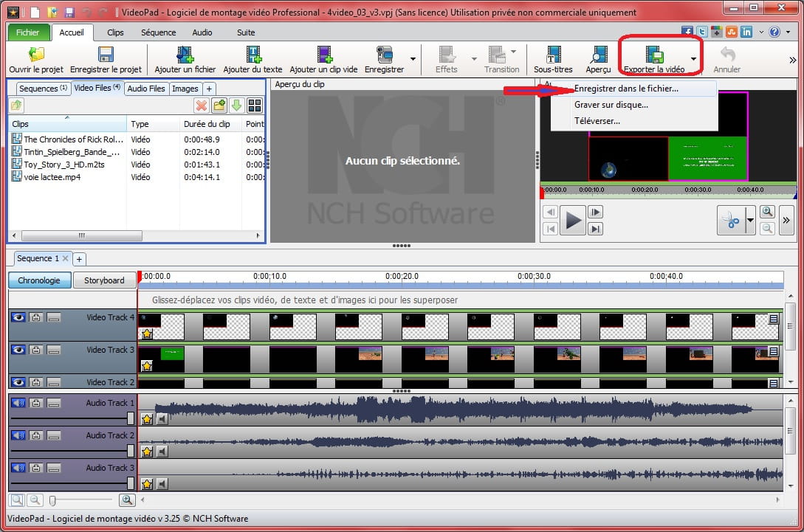Click the save icon in the title bar
This screenshot has width=804, height=532.
coord(69,12)
